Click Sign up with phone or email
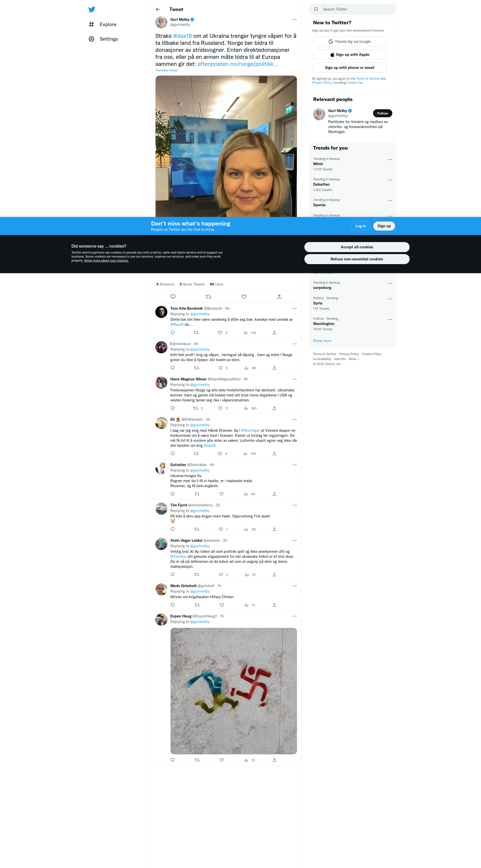The image size is (481, 868). coord(350,68)
